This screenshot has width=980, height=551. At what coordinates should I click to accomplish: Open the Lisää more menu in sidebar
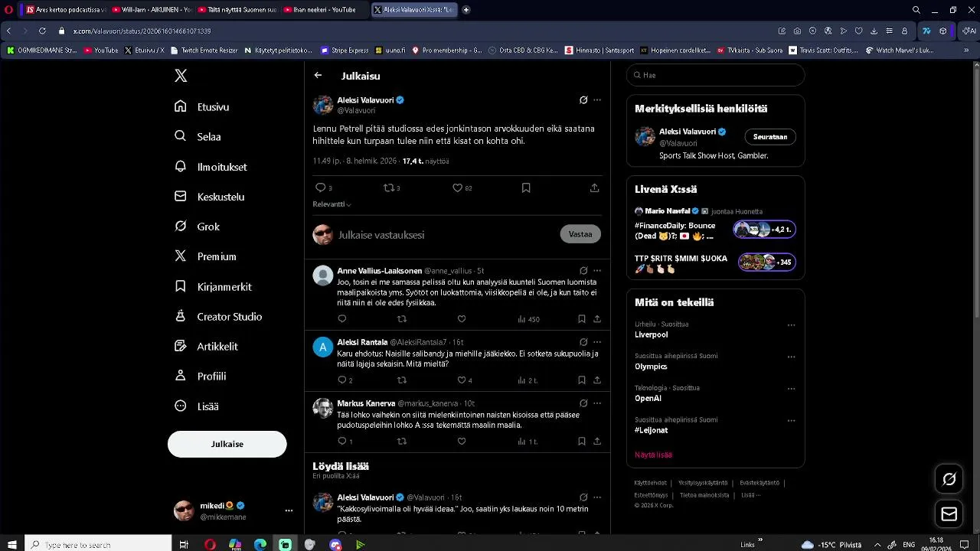[x=197, y=406]
